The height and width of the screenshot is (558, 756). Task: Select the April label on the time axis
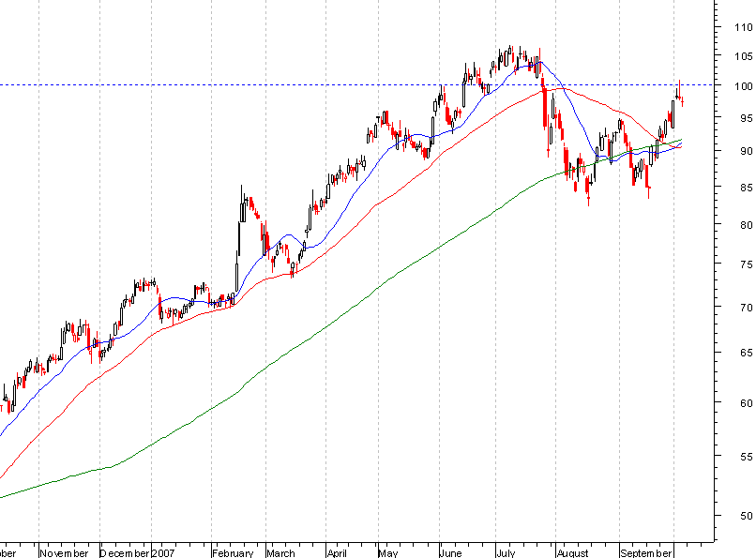tap(337, 552)
